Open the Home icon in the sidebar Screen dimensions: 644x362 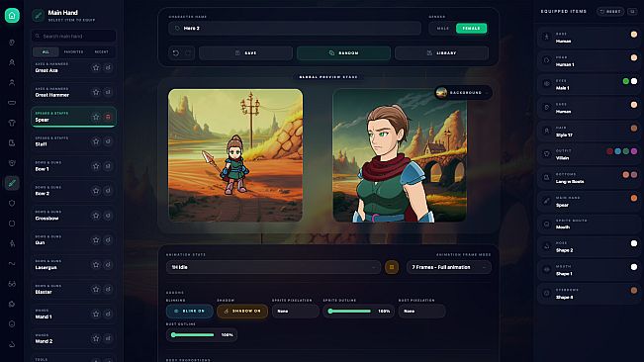tap(12, 16)
